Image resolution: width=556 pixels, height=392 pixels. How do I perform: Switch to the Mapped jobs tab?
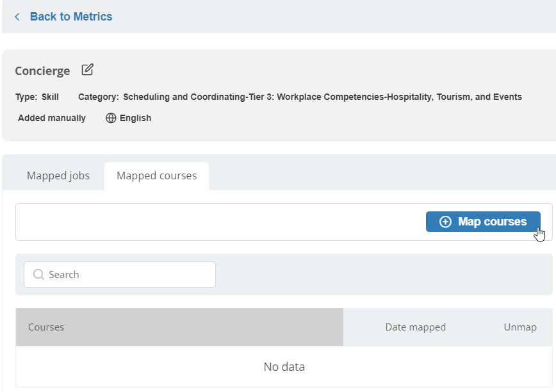tap(58, 176)
